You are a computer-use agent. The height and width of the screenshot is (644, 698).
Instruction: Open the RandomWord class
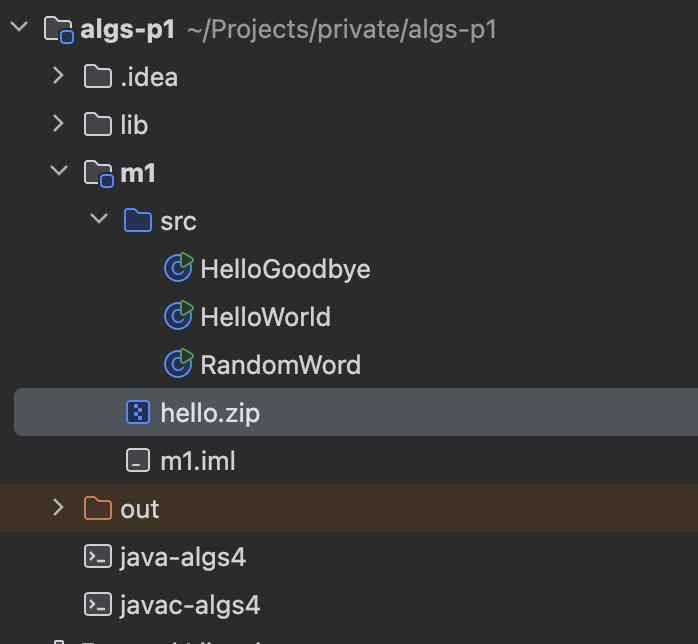click(280, 365)
